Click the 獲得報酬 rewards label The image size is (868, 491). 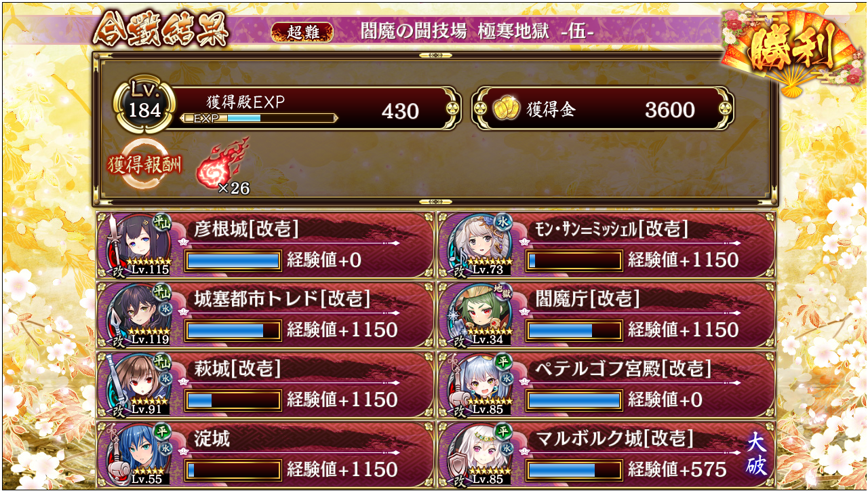pos(144,165)
